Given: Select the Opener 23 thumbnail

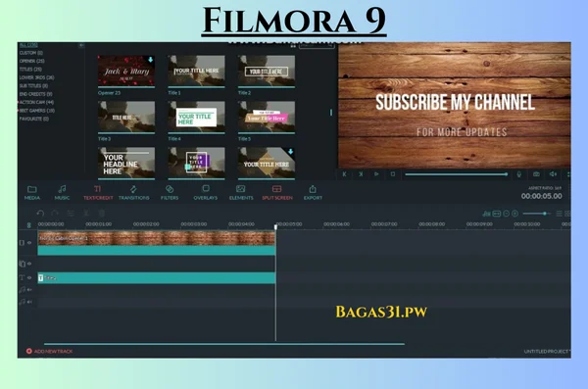Looking at the screenshot, I should point(126,72).
